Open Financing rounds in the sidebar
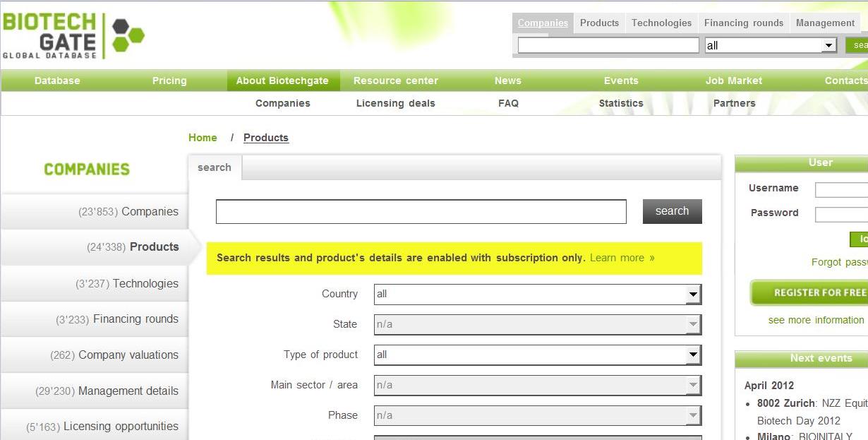Screen dimensions: 868x440 coord(95,319)
